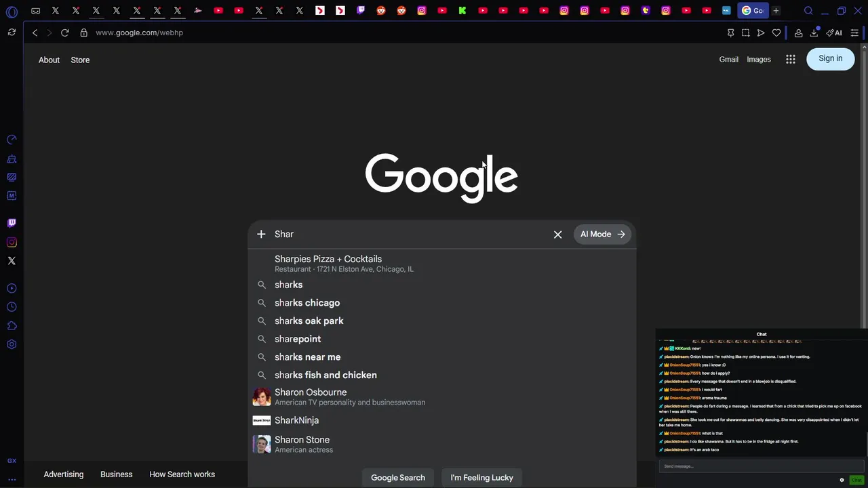Screen dimensions: 868x488
Task: Click the address bar URL www.google.com/webhp
Action: click(140, 33)
